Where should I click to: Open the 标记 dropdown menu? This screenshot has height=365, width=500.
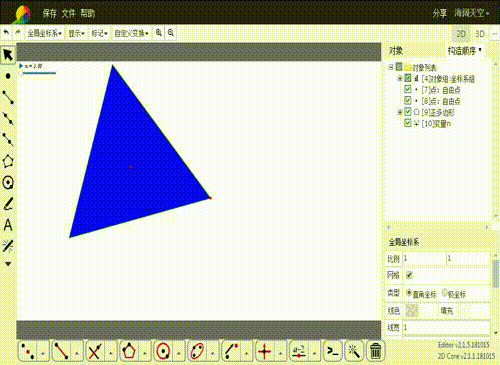point(99,33)
